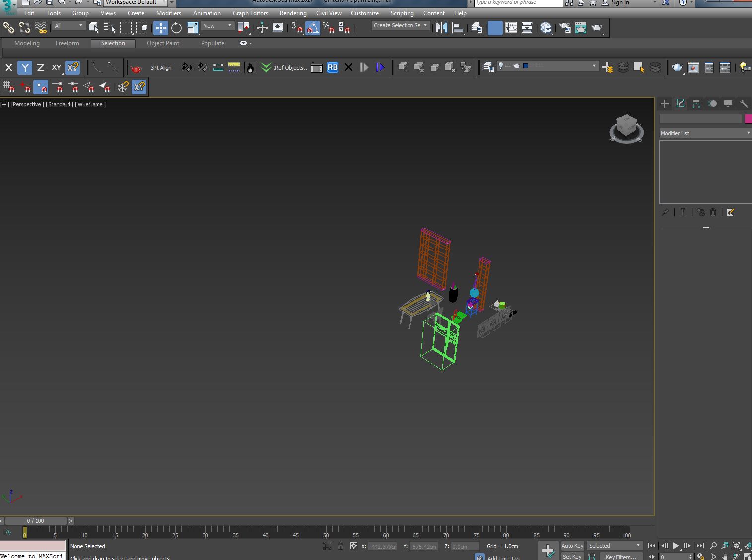Open the All selection filter dropdown
The width and height of the screenshot is (752, 560).
click(69, 26)
